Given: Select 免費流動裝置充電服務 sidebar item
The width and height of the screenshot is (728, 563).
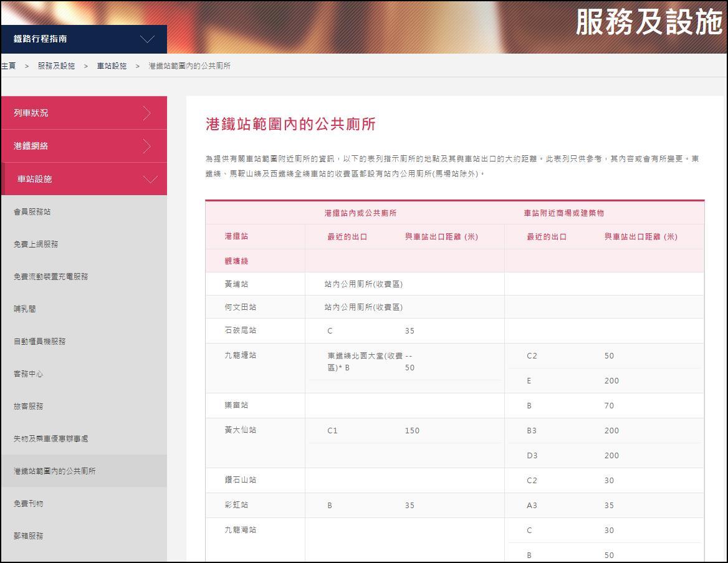Looking at the screenshot, I should 51,277.
